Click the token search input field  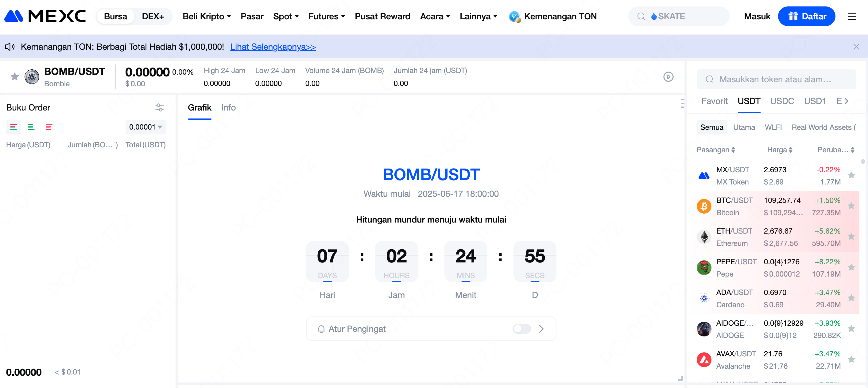(776, 79)
